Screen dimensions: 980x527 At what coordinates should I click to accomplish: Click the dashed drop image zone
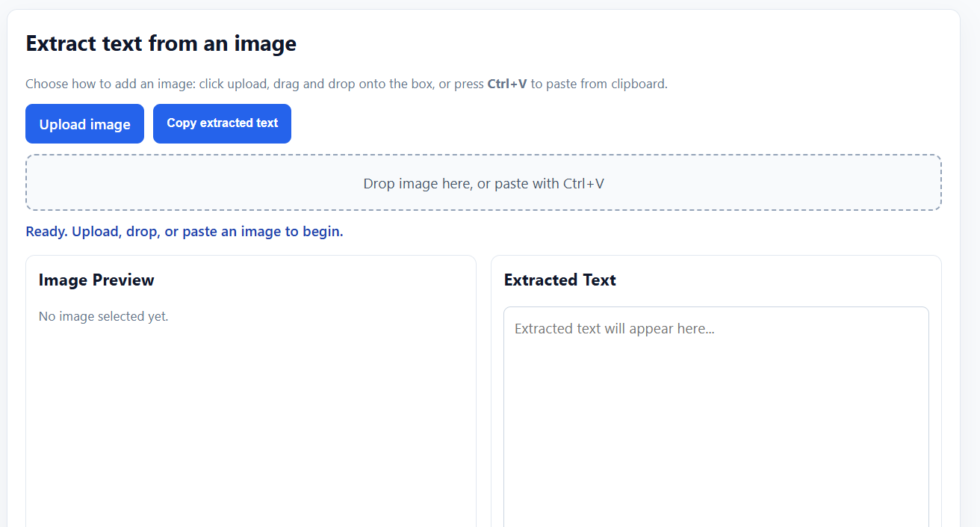(x=483, y=182)
